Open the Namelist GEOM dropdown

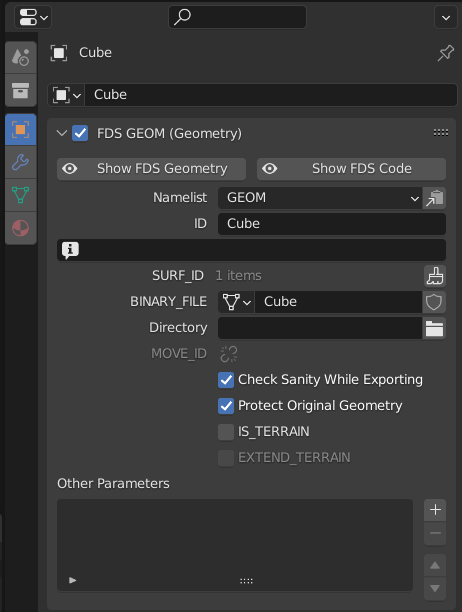click(320, 198)
